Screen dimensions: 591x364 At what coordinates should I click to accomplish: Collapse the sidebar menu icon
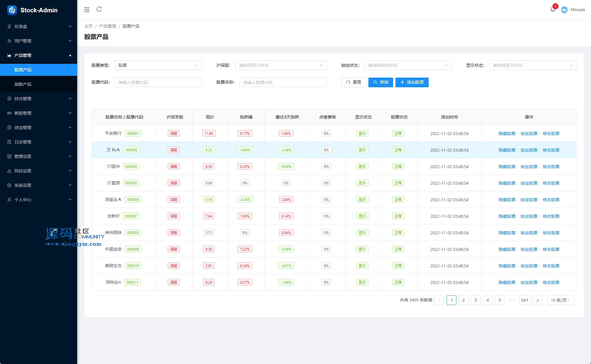(87, 10)
